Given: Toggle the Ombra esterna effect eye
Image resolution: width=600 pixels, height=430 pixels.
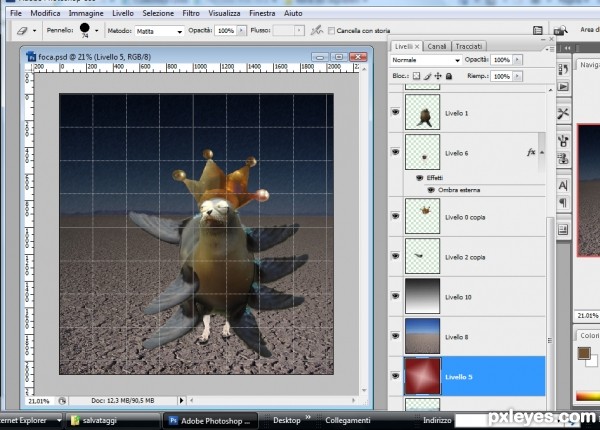Looking at the screenshot, I should (x=431, y=190).
